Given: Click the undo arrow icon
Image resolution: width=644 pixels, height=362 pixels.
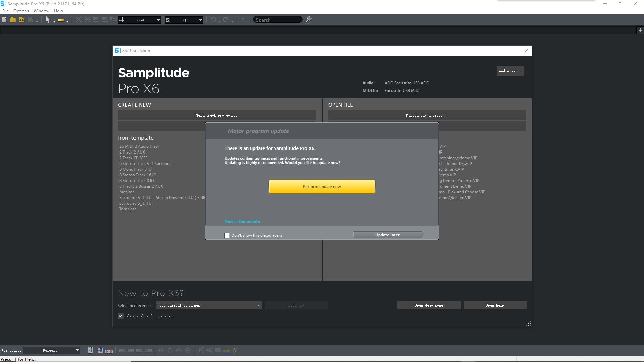Looking at the screenshot, I should click(x=213, y=20).
